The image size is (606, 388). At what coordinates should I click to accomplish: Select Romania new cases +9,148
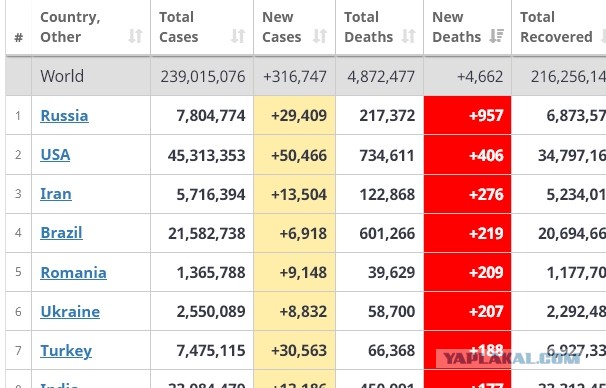click(x=303, y=272)
